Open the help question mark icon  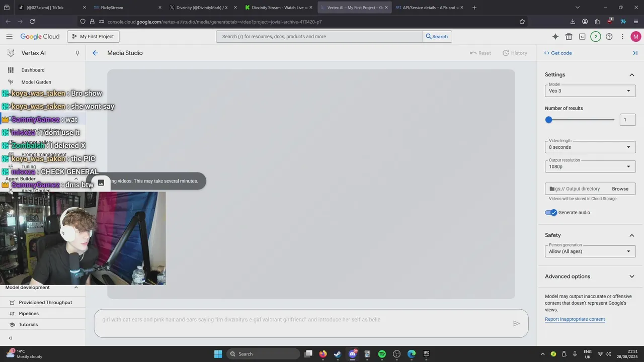pos(609,37)
